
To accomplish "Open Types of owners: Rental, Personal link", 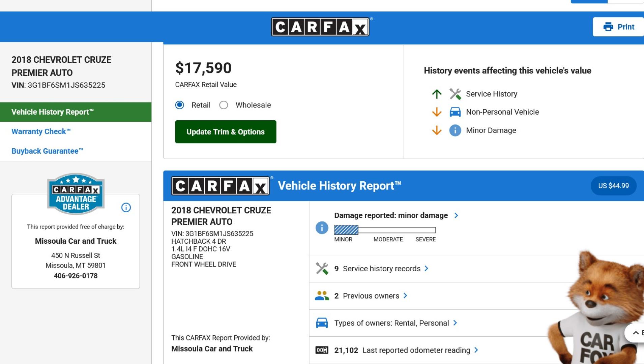I will pos(391,323).
